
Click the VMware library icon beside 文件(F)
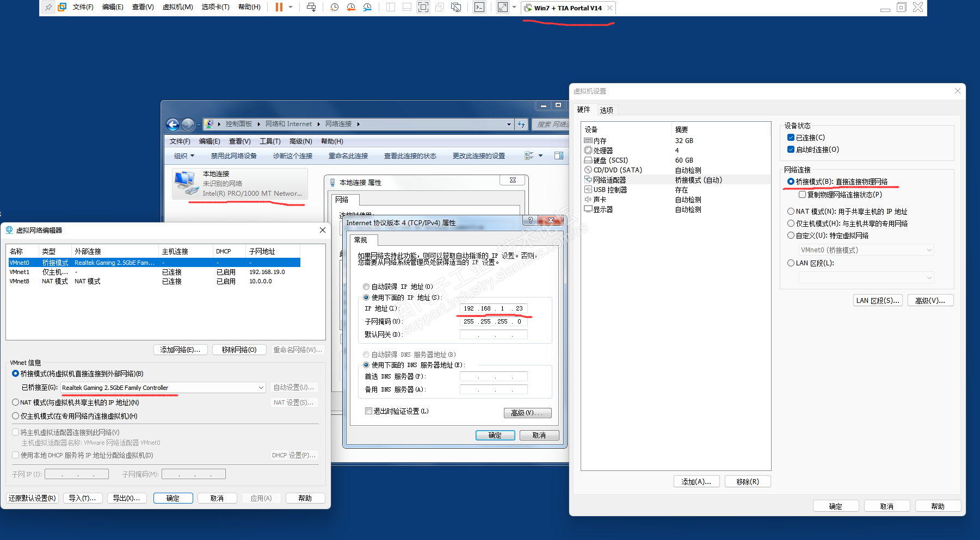pos(62,8)
